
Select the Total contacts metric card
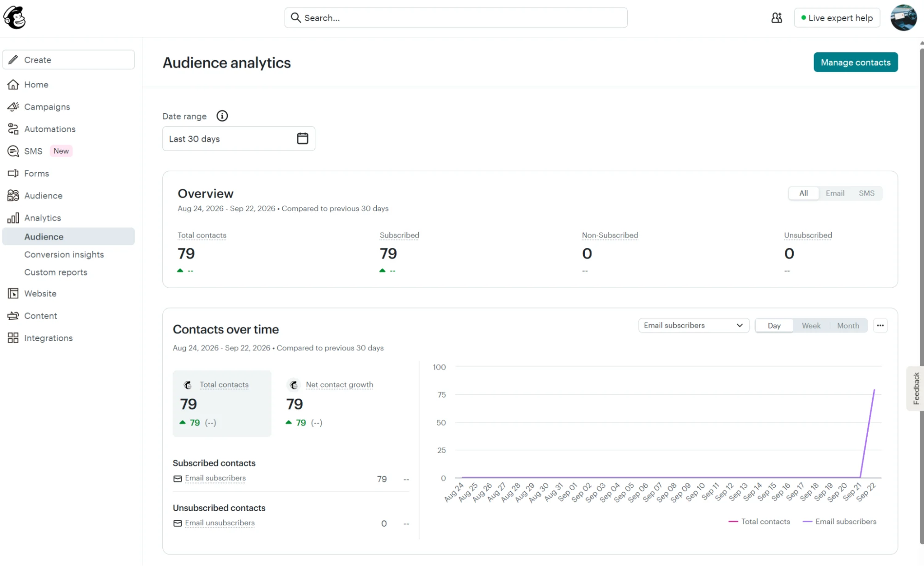(222, 403)
